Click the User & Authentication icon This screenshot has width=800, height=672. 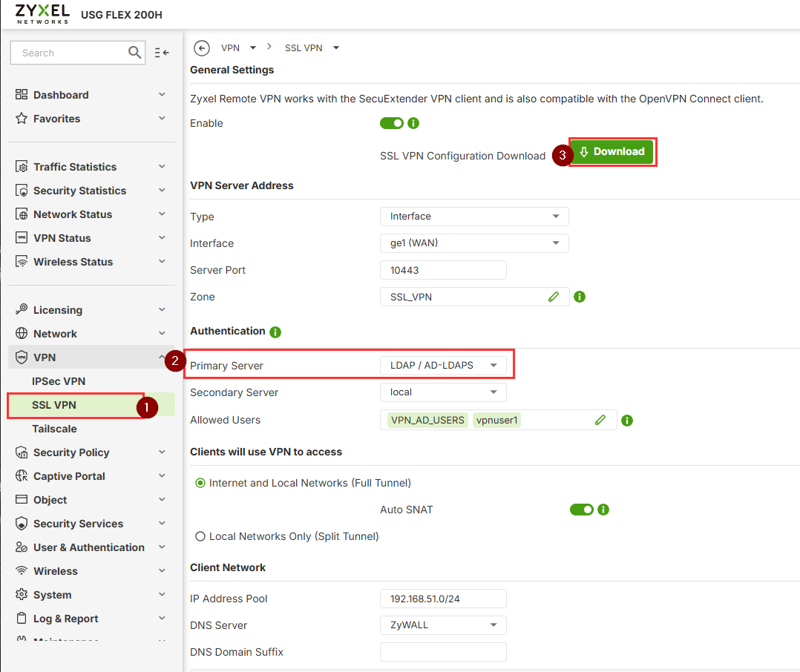[22, 547]
